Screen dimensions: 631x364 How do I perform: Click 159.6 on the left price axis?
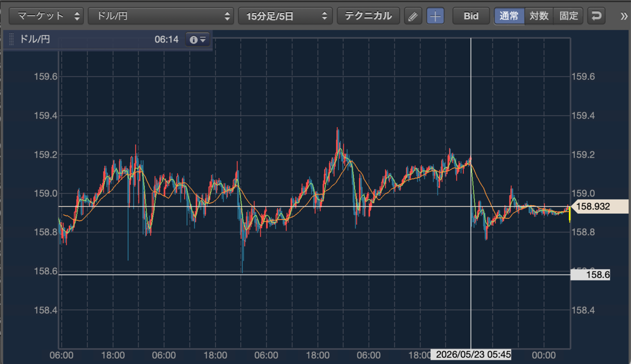(x=46, y=77)
